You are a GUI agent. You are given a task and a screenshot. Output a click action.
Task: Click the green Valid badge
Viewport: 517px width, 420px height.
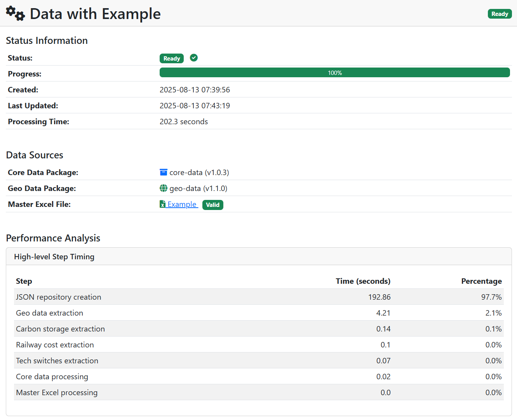coord(212,205)
